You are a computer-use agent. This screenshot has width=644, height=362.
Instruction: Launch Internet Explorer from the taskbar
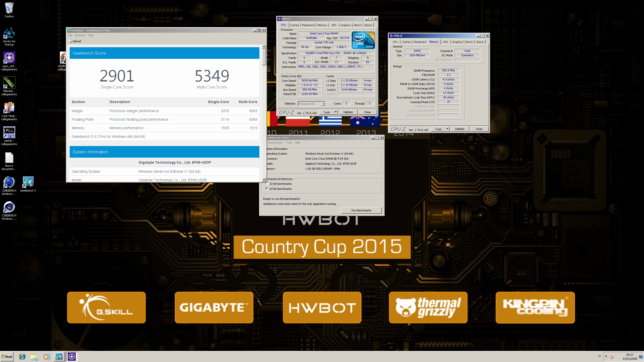point(22,356)
